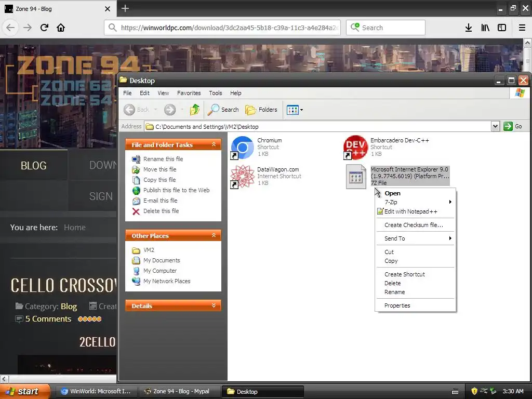This screenshot has height=399, width=532.
Task: Open the 5 Comments link on blog
Action: pos(48,319)
